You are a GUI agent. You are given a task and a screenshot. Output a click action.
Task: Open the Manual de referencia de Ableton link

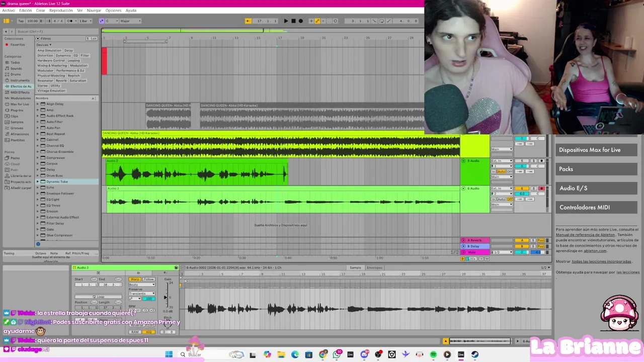pos(585,235)
